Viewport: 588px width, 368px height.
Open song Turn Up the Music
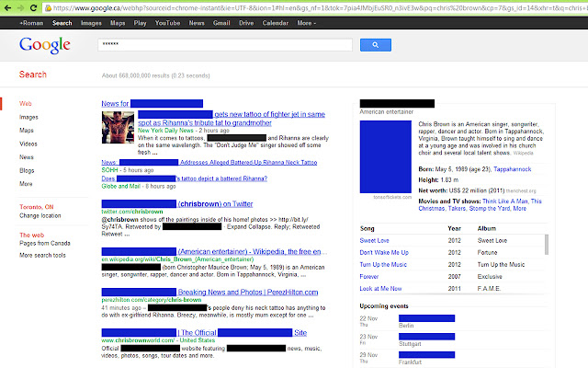[x=383, y=265]
